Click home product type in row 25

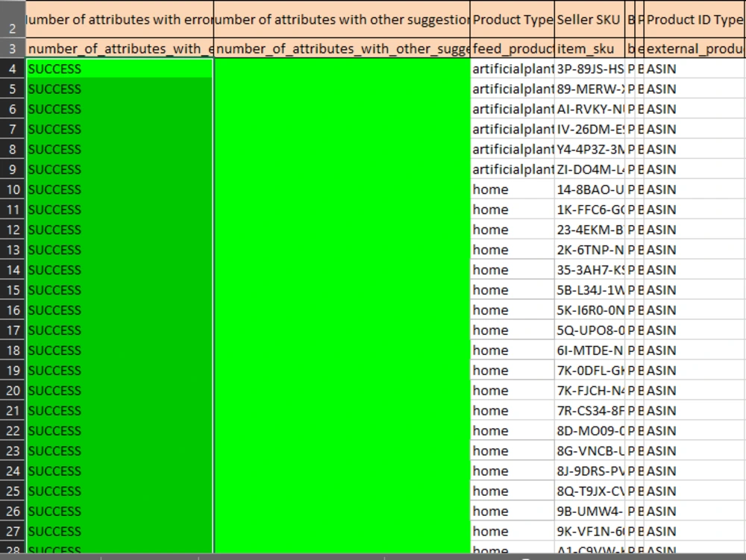pos(513,491)
